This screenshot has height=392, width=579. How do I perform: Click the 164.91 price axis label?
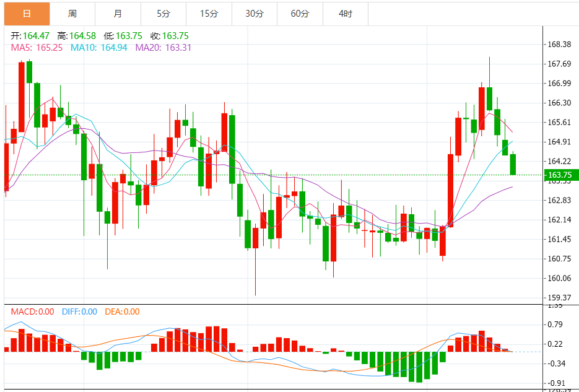pos(559,142)
